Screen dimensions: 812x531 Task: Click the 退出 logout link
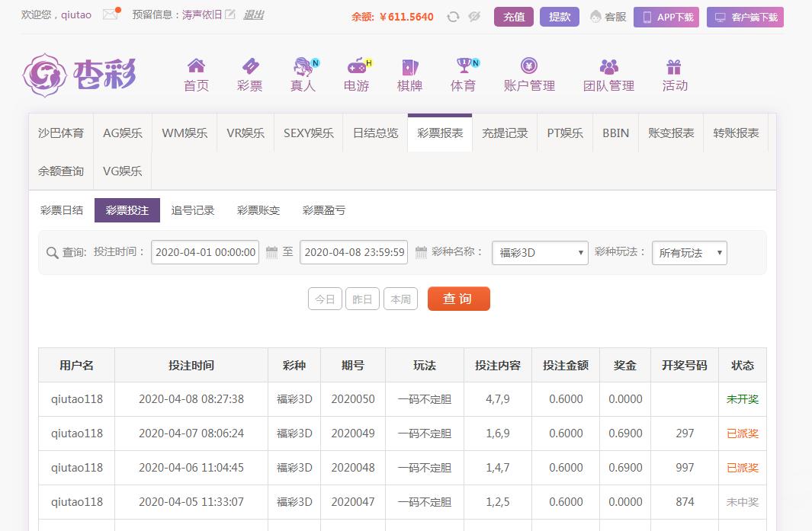(253, 14)
